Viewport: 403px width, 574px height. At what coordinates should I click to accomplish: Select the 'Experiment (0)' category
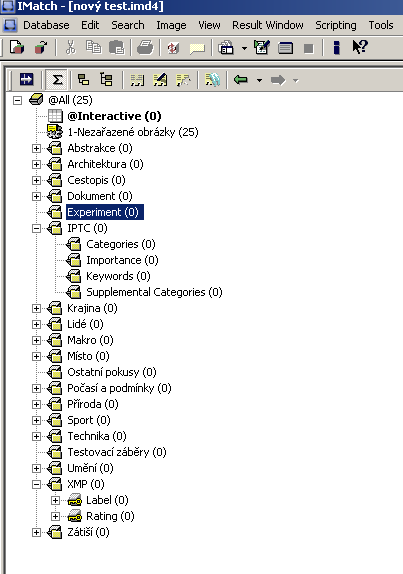pos(105,212)
